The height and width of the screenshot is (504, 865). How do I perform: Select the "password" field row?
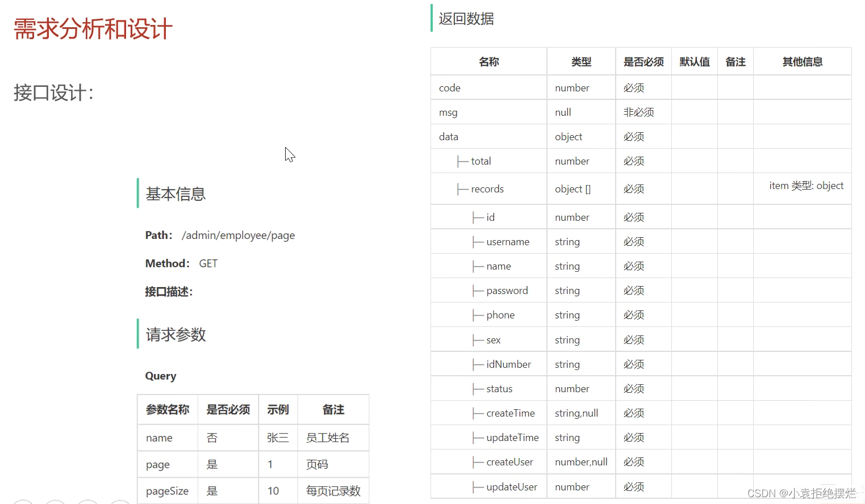pos(507,290)
